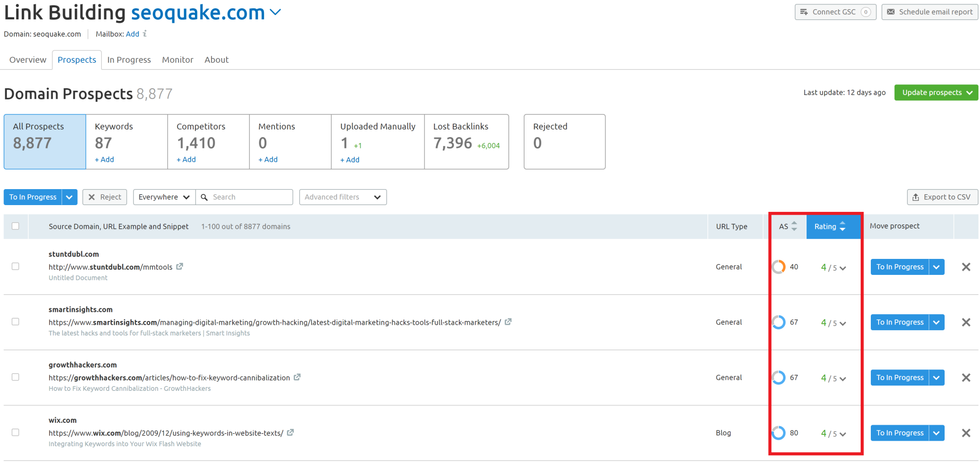Image resolution: width=980 pixels, height=464 pixels.
Task: Click the Connect GSC button
Action: tap(835, 12)
